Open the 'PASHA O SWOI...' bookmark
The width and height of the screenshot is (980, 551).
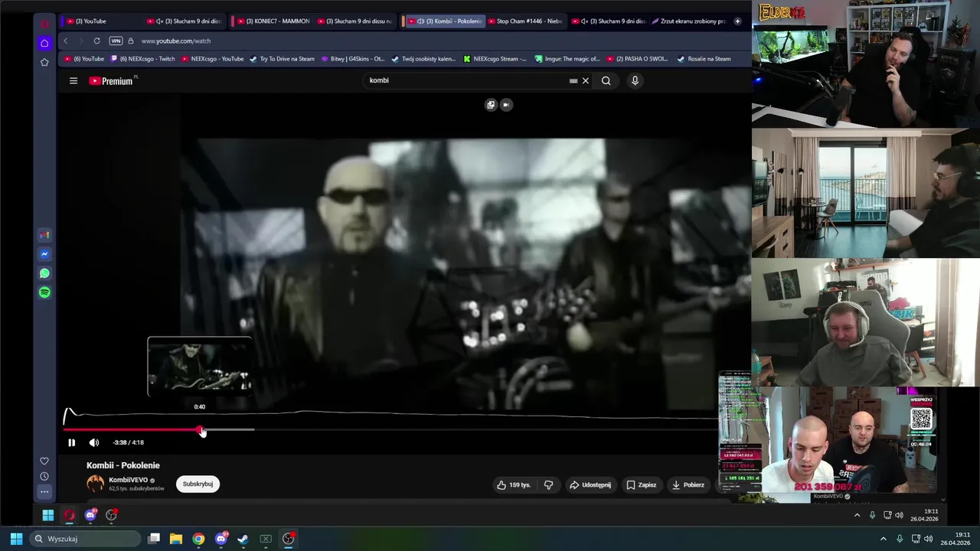pyautogui.click(x=637, y=59)
